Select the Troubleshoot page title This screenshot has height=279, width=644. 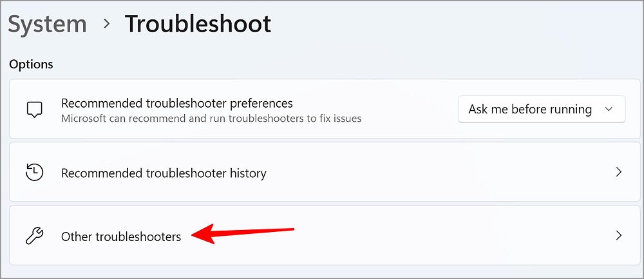[x=198, y=24]
